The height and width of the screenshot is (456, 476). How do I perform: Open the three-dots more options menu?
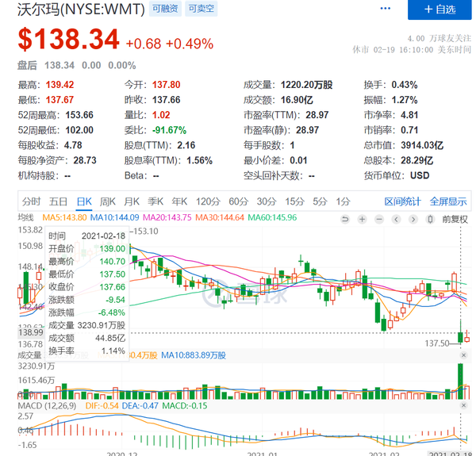(x=386, y=9)
